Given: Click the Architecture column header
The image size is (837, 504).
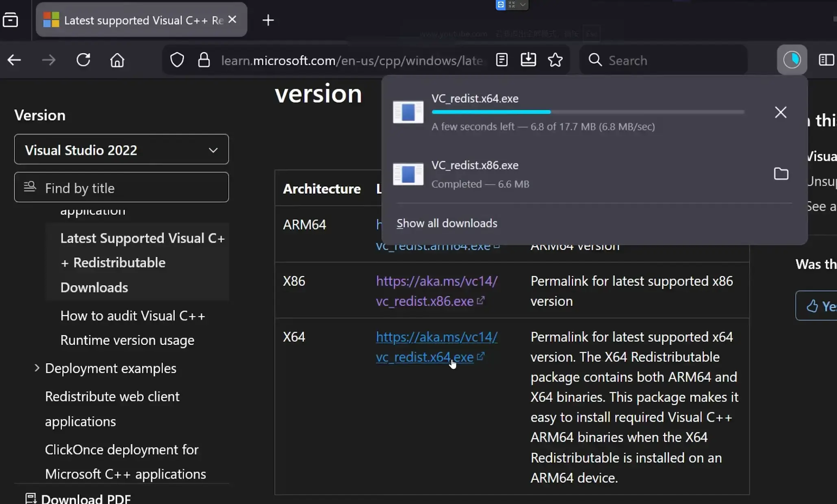Looking at the screenshot, I should tap(322, 188).
